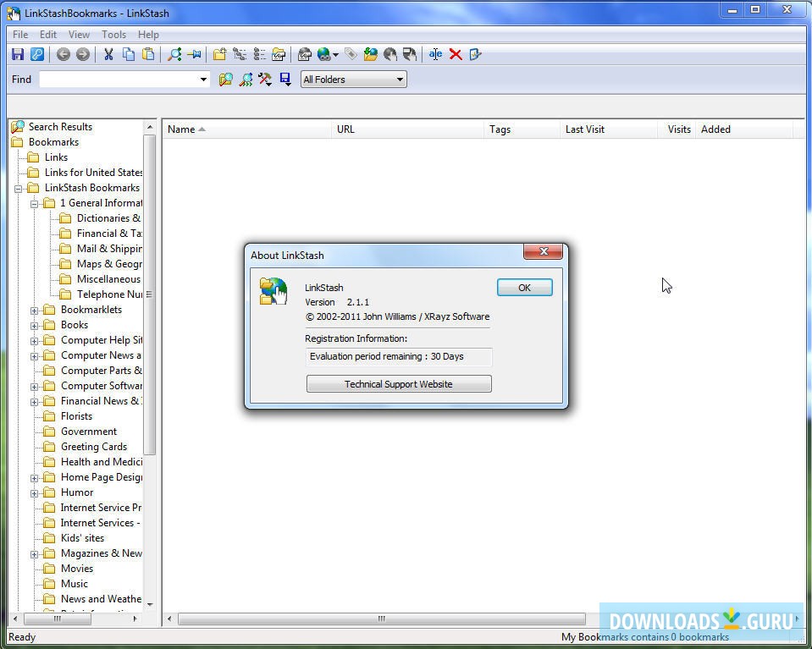Open the dropdown arrow next to globe icon
This screenshot has width=812, height=649.
coord(335,54)
